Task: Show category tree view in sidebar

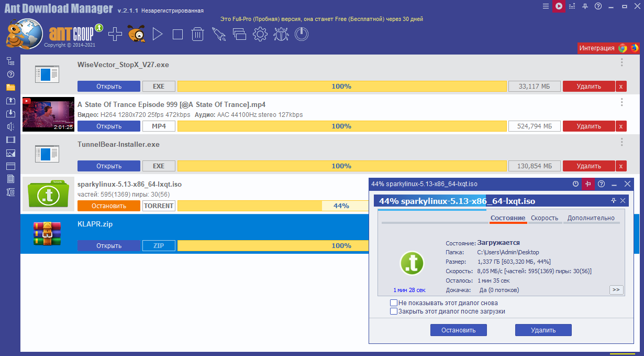Action: click(10, 61)
